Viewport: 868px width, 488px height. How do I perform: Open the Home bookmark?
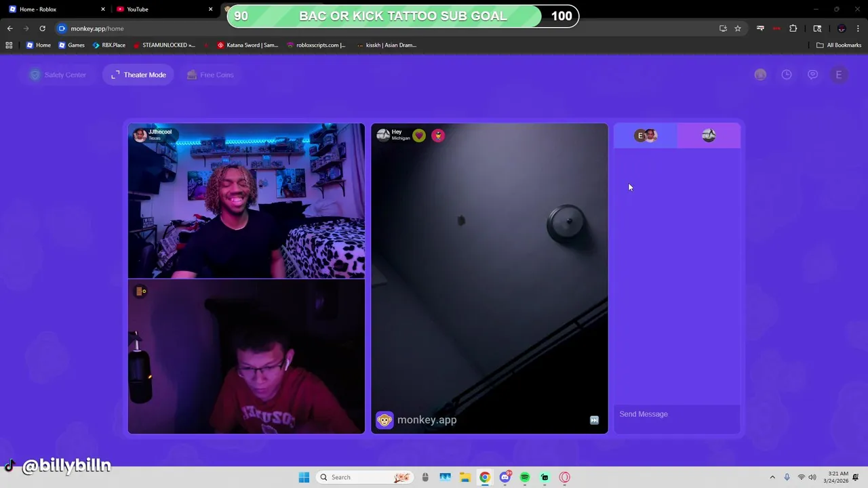click(x=39, y=45)
